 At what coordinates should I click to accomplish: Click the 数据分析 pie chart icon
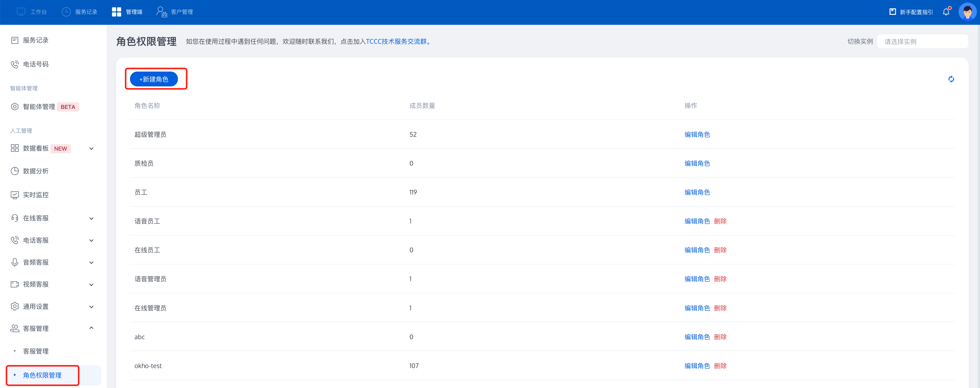click(x=15, y=171)
